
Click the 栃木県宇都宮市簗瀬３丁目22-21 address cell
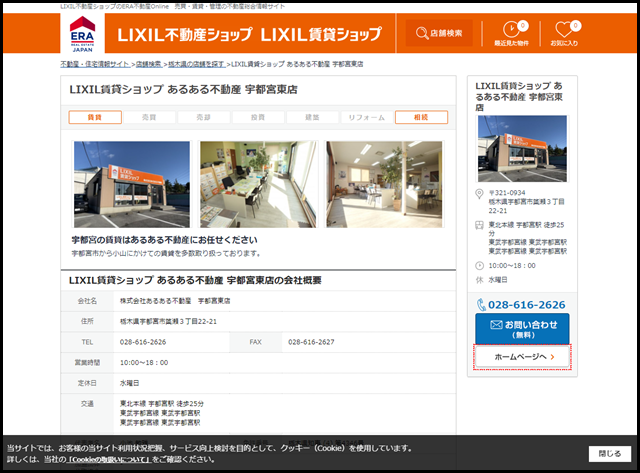[x=168, y=322]
